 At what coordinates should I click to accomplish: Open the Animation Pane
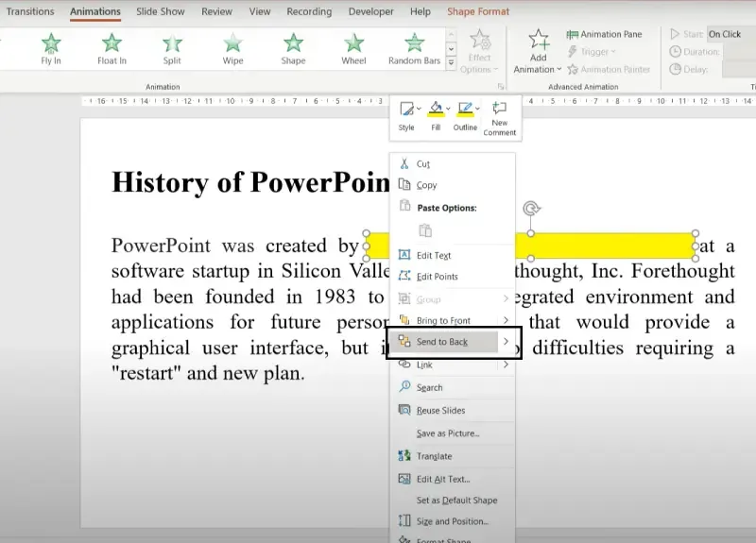coord(605,34)
